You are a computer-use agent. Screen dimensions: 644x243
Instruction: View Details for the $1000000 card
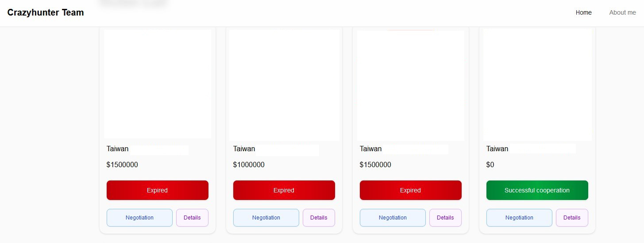pos(319,218)
